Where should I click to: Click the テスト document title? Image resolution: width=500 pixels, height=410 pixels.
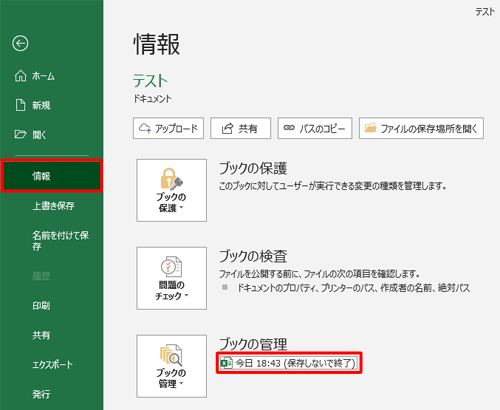coord(150,81)
